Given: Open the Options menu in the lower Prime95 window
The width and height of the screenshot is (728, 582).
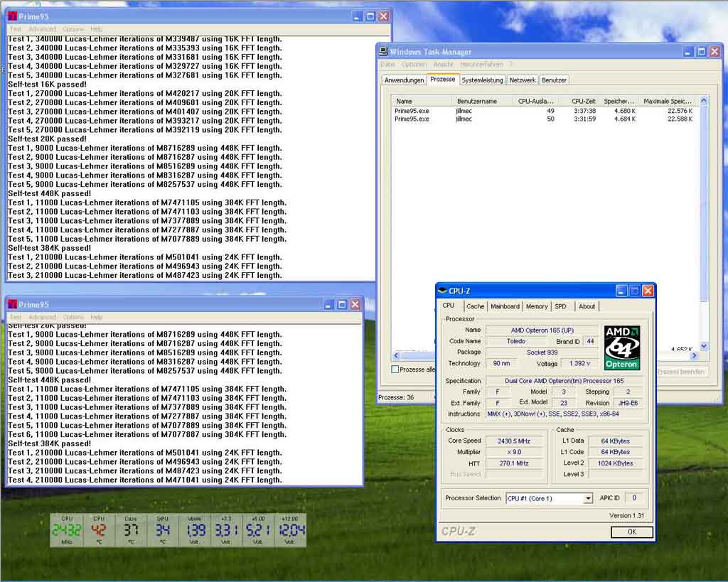Looking at the screenshot, I should pos(73,317).
